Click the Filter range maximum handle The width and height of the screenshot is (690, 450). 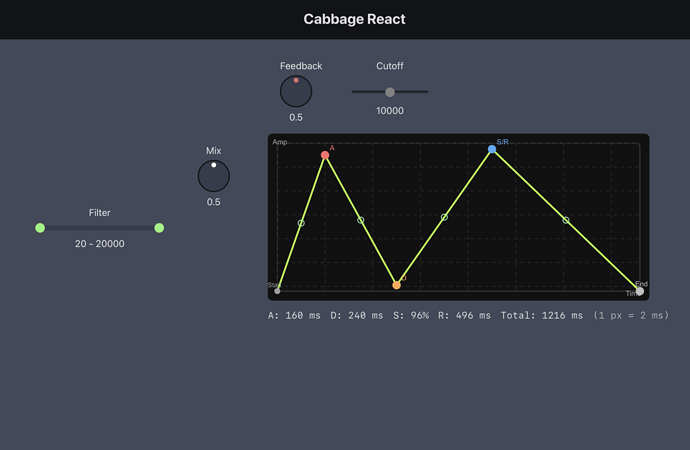[159, 228]
